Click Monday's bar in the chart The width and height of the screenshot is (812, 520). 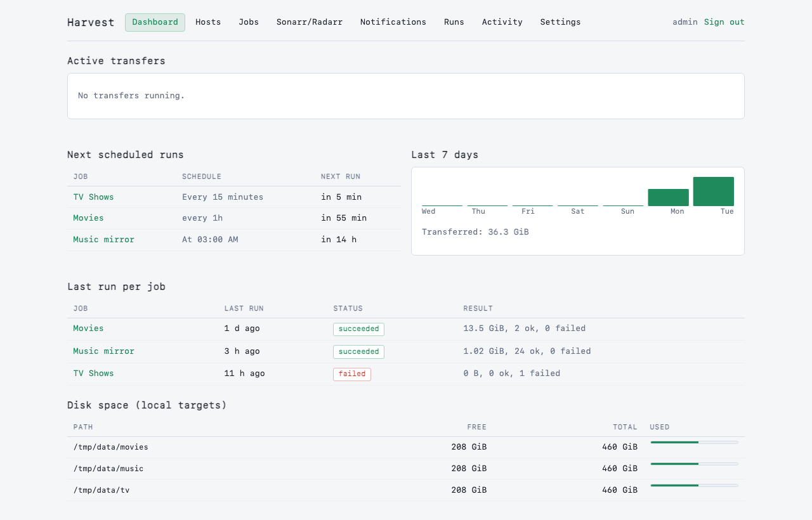pyautogui.click(x=668, y=197)
